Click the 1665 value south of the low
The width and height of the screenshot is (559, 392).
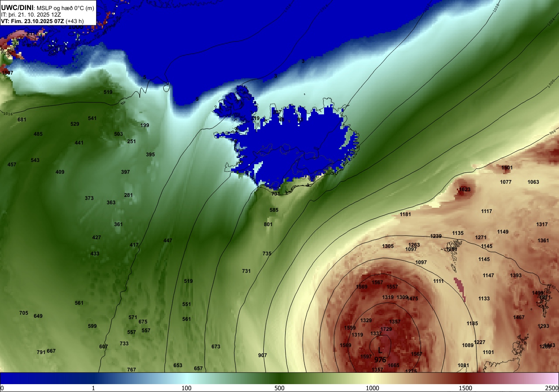coord(393,365)
